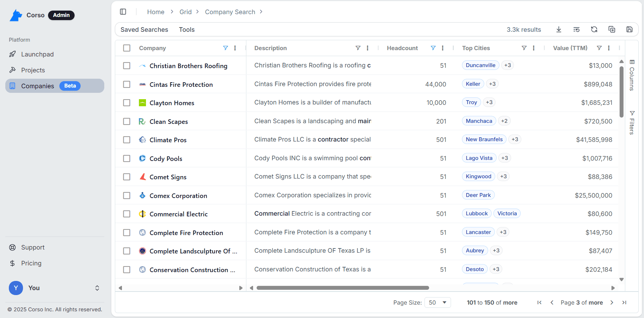Save the current search
The width and height of the screenshot is (644, 318).
coord(630,30)
